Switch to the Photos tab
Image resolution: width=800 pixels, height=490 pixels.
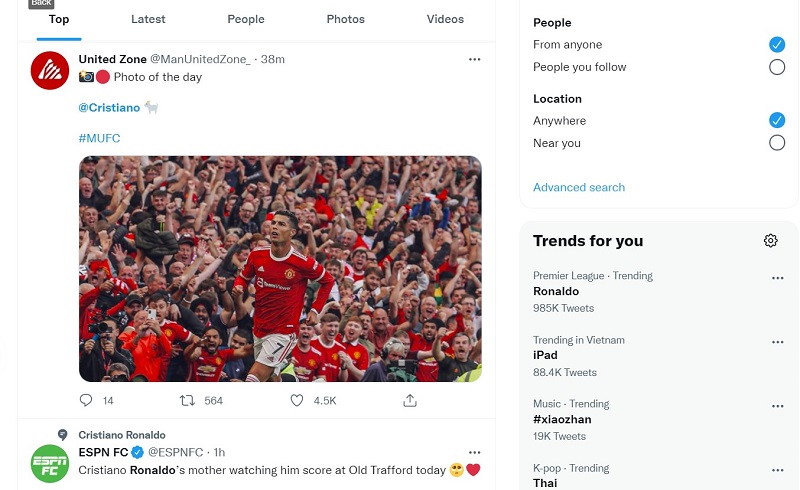point(345,19)
